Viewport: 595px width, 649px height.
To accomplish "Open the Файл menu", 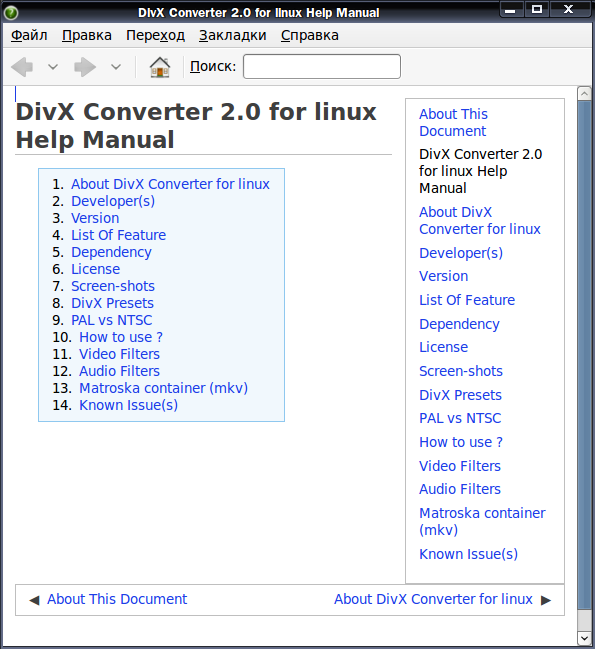I will pyautogui.click(x=29, y=36).
